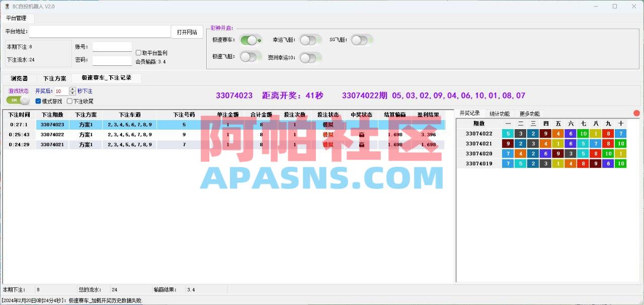Image resolution: width=644 pixels, height=305 pixels.
Task: Open the 下注方案 tab
Action: tap(54, 78)
